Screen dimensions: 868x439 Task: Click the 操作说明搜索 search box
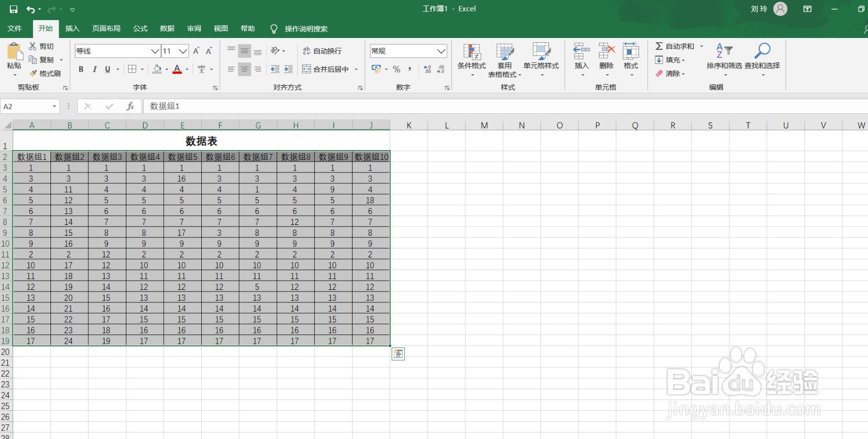(306, 29)
